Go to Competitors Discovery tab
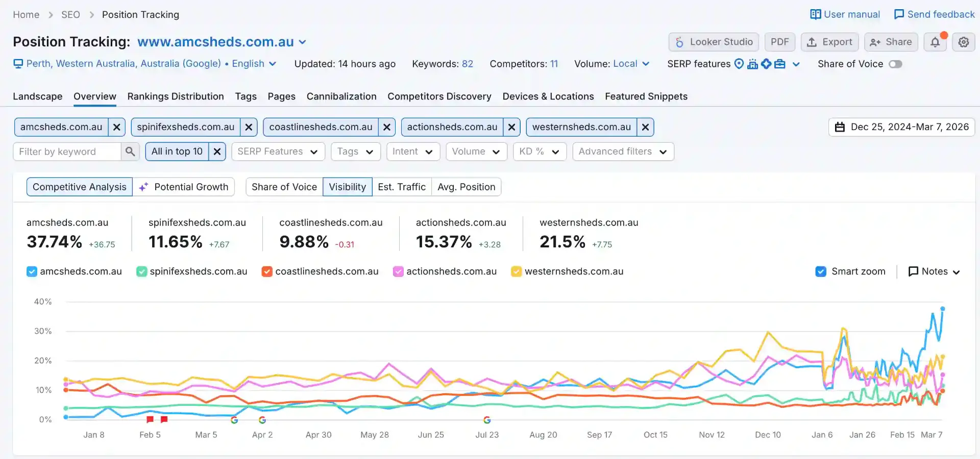Image resolution: width=980 pixels, height=459 pixels. tap(439, 96)
